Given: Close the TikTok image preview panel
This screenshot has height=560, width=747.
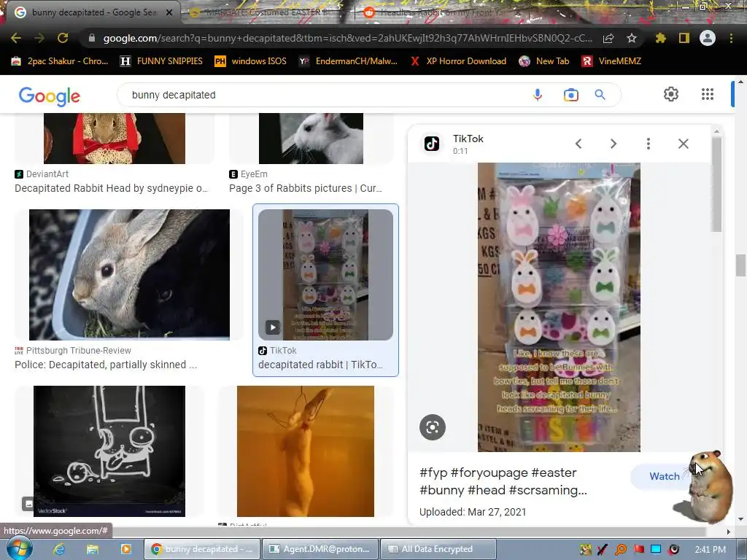Looking at the screenshot, I should [683, 144].
